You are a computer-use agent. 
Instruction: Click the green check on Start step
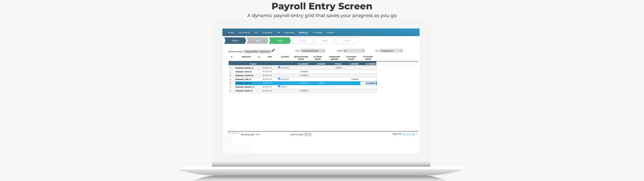point(264,41)
